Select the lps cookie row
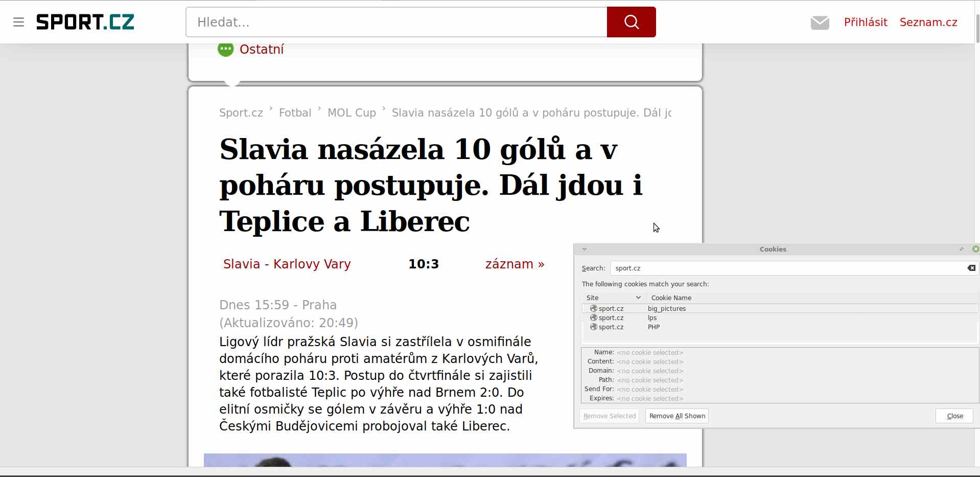 652,317
